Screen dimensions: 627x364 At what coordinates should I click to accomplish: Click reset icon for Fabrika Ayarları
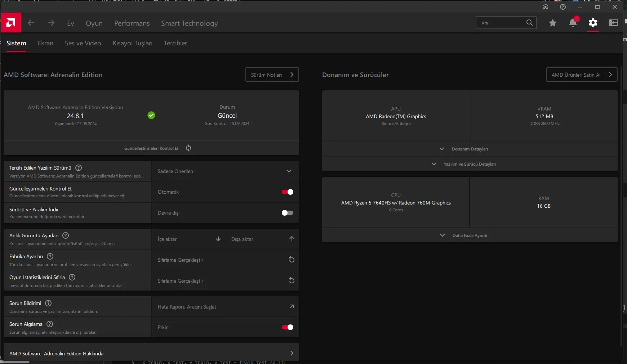pos(292,260)
